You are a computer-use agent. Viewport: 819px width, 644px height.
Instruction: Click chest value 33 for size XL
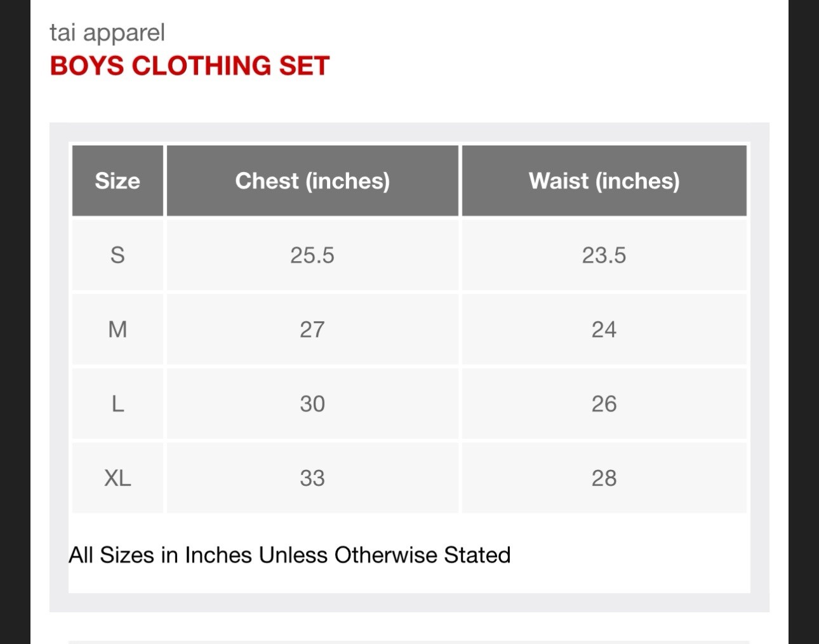312,478
